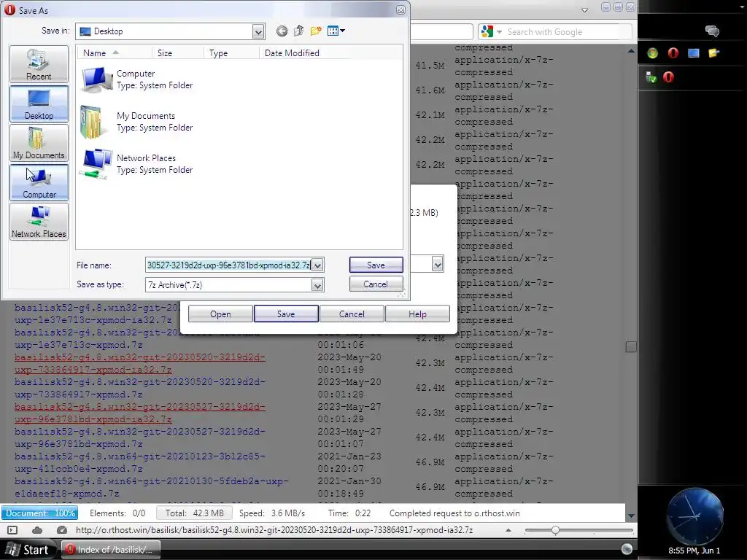Click the Opera Link cloud icon
The height and width of the screenshot is (560, 747).
click(x=37, y=530)
